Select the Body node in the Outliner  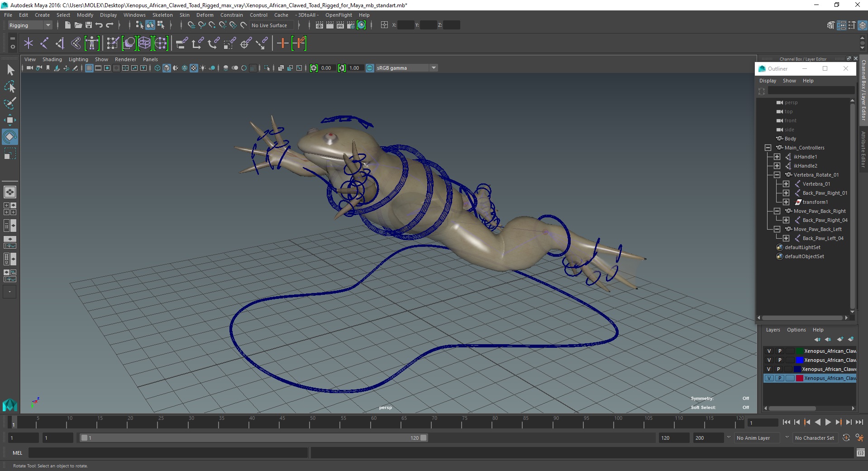(x=790, y=139)
